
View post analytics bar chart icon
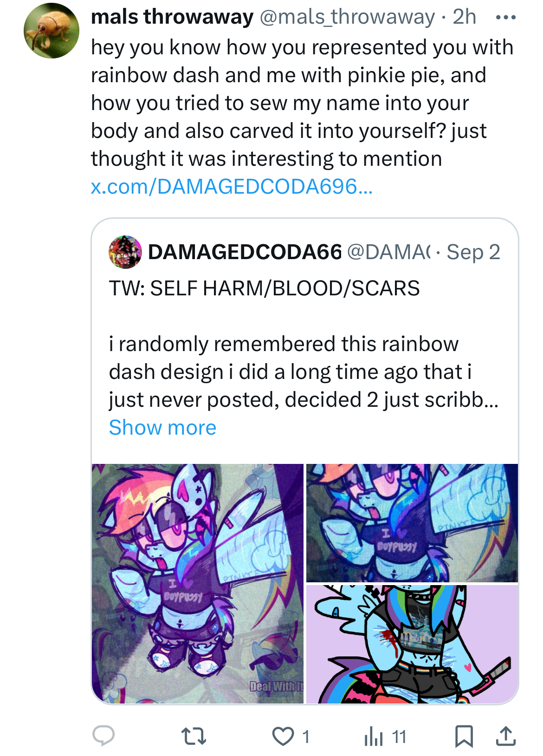click(374, 736)
